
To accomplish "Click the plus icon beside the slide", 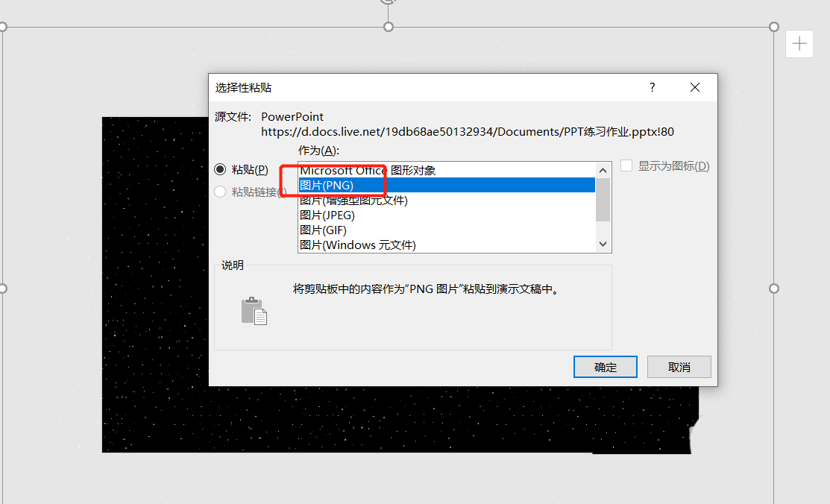I will coord(799,44).
